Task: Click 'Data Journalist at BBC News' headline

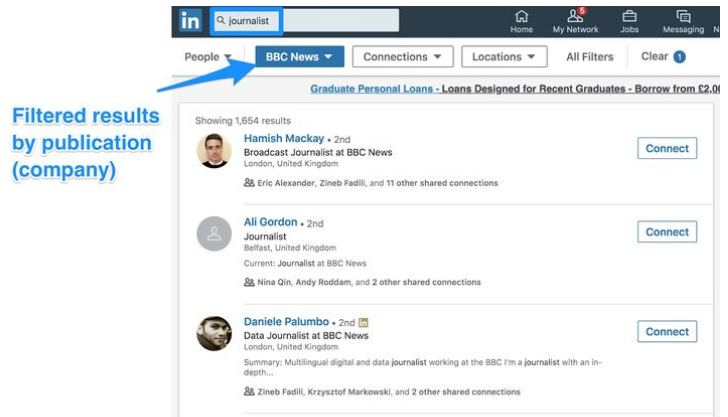Action: point(306,335)
